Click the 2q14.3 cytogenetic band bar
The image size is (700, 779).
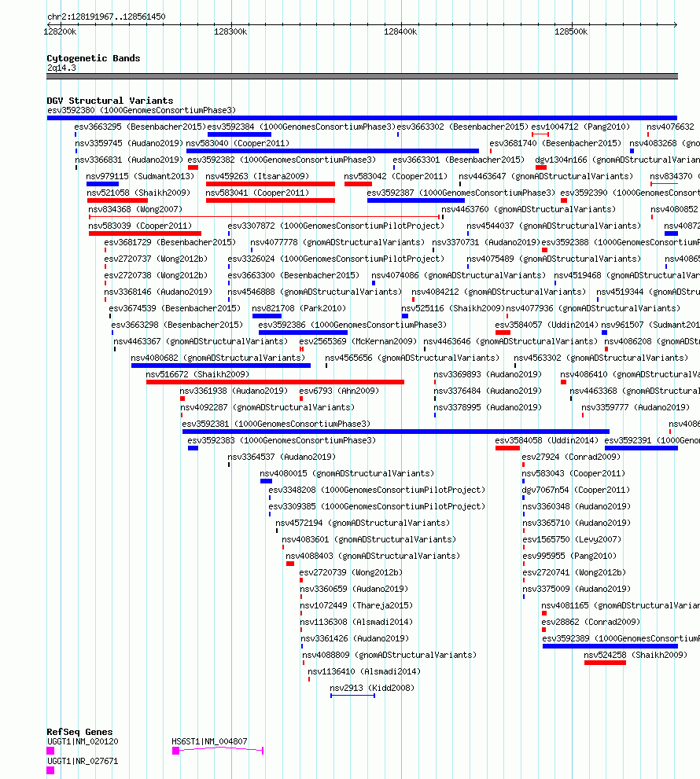coord(362,76)
